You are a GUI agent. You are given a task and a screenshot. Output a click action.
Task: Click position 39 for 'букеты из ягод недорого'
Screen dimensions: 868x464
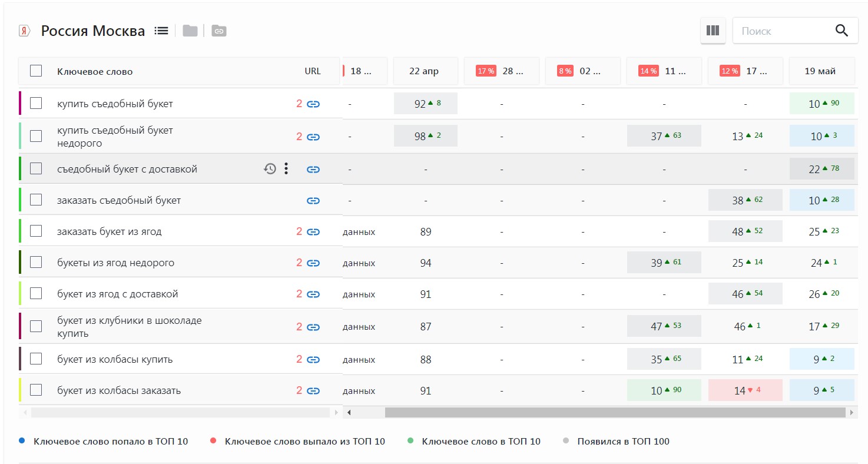click(664, 263)
